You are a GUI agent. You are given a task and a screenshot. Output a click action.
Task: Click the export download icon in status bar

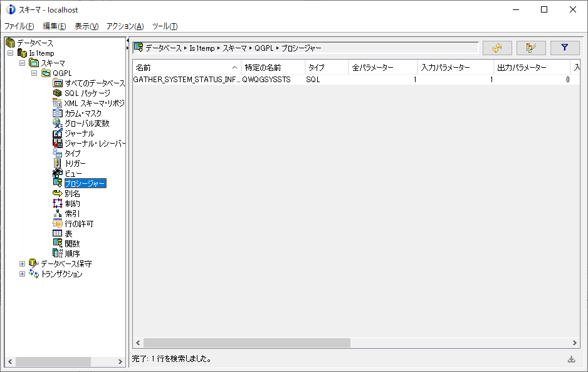coord(571,359)
